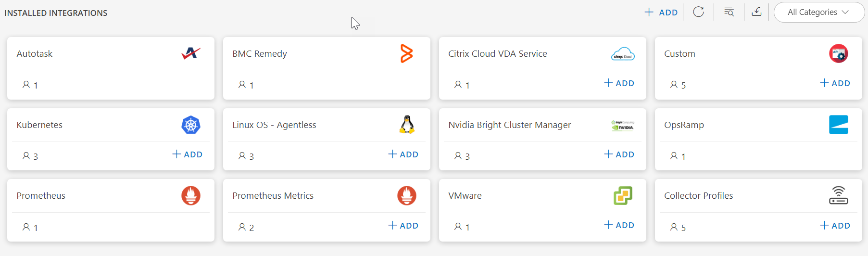This screenshot has width=868, height=256.
Task: Click the Nvidia Bright Computing logo
Action: [x=623, y=125]
